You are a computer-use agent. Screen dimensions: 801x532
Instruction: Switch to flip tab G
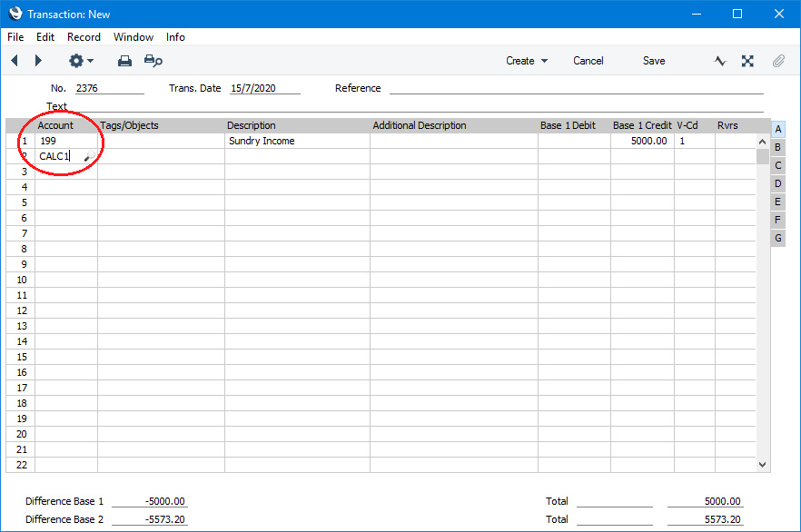click(777, 238)
